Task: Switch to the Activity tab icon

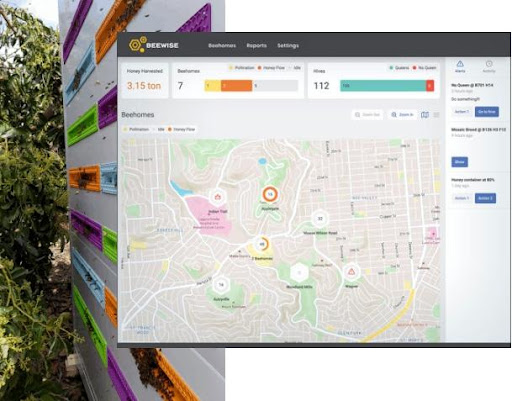Action: [x=489, y=63]
